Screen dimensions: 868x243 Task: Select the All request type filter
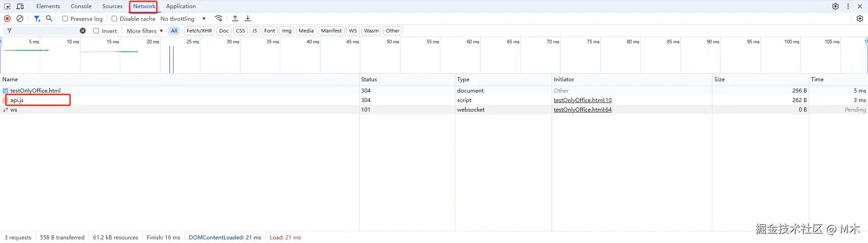point(174,31)
